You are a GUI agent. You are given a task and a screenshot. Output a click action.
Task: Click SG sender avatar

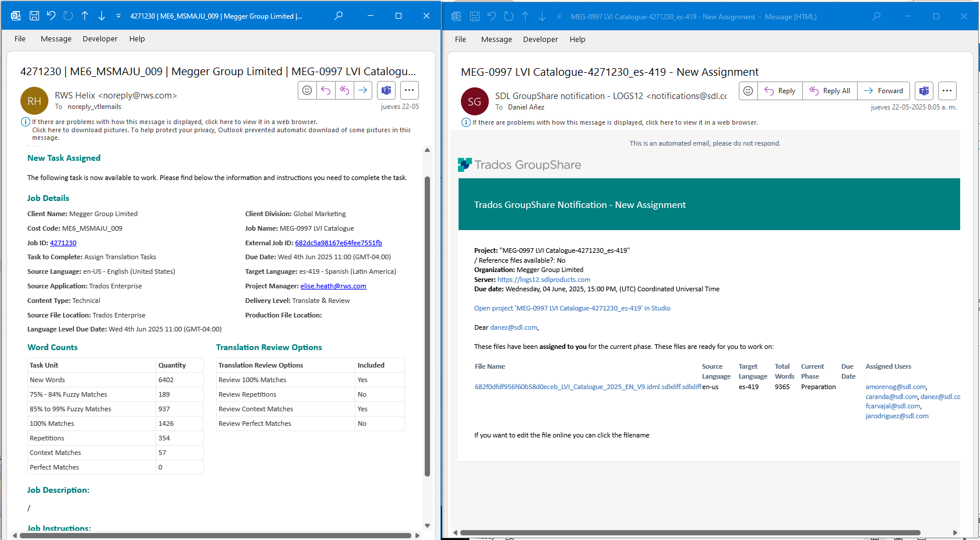click(475, 101)
